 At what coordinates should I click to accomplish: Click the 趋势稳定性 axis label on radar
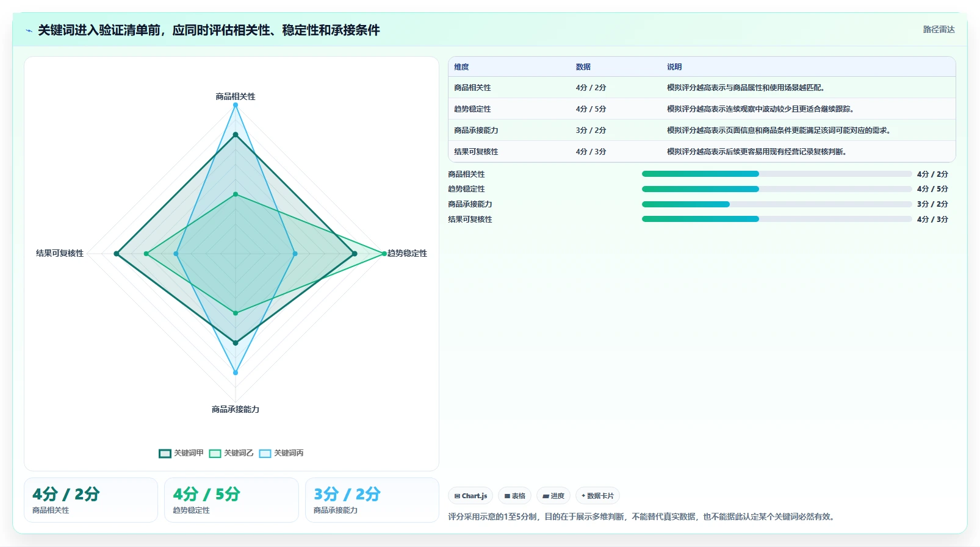tap(407, 253)
